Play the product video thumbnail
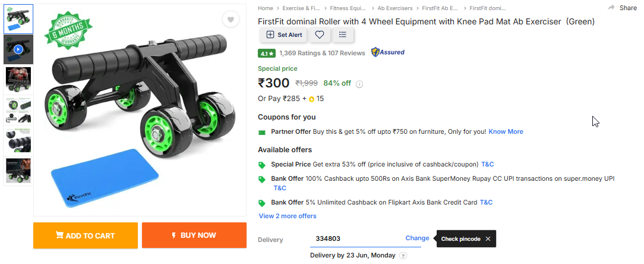 click(18, 49)
